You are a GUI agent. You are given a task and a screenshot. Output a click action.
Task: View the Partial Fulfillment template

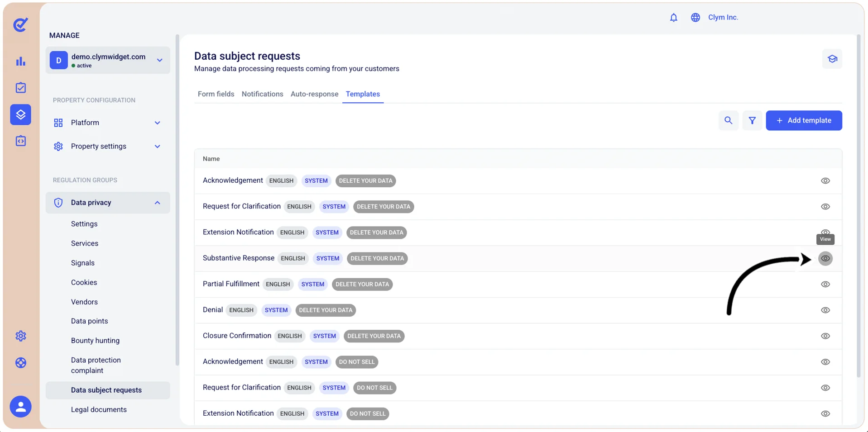tap(825, 285)
